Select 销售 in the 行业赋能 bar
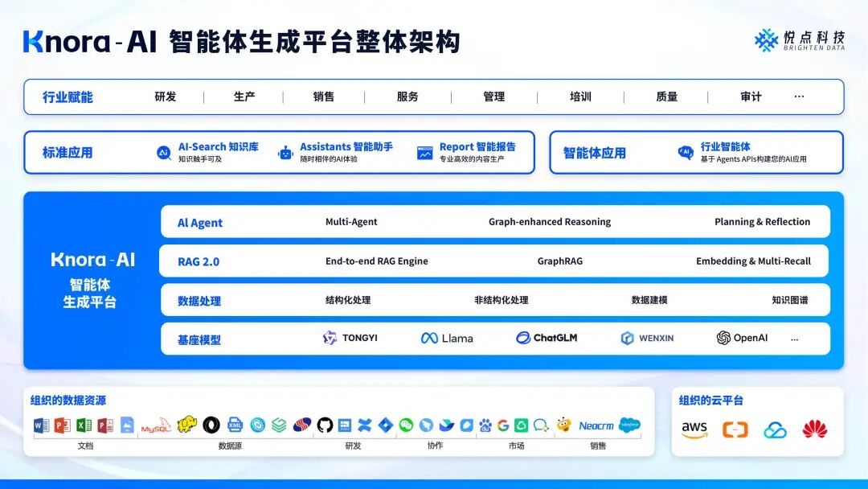The height and width of the screenshot is (489, 868). pos(323,97)
